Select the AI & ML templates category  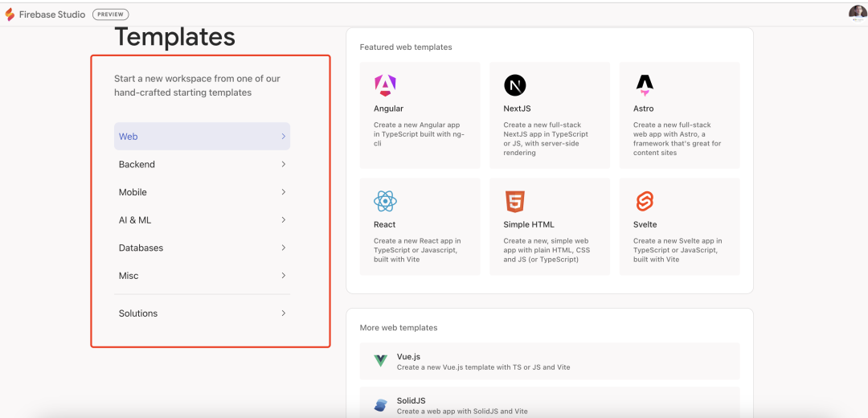click(202, 219)
